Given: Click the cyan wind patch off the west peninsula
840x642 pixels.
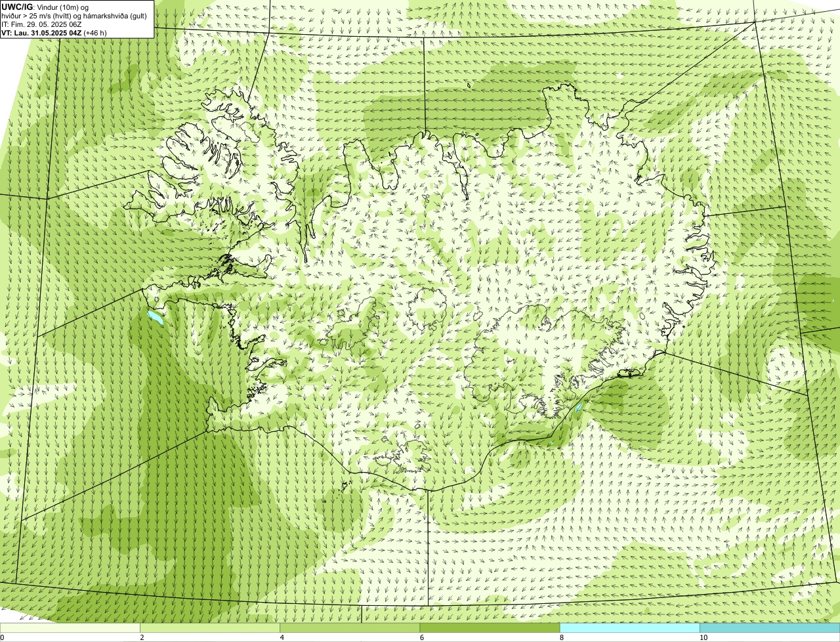Looking at the screenshot, I should (x=155, y=318).
